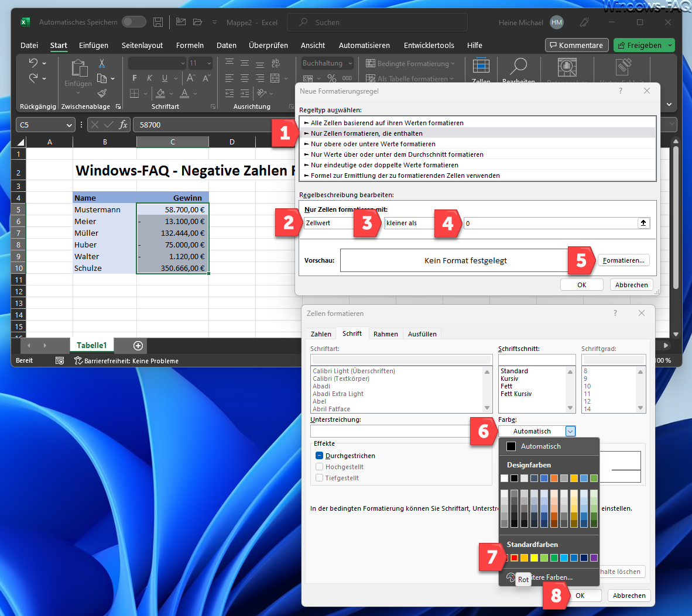Open the Farbe Automatisch color dropdown

570,431
